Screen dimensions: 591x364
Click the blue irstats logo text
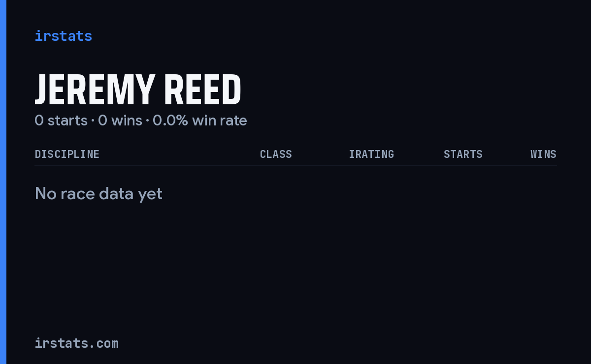coord(64,36)
